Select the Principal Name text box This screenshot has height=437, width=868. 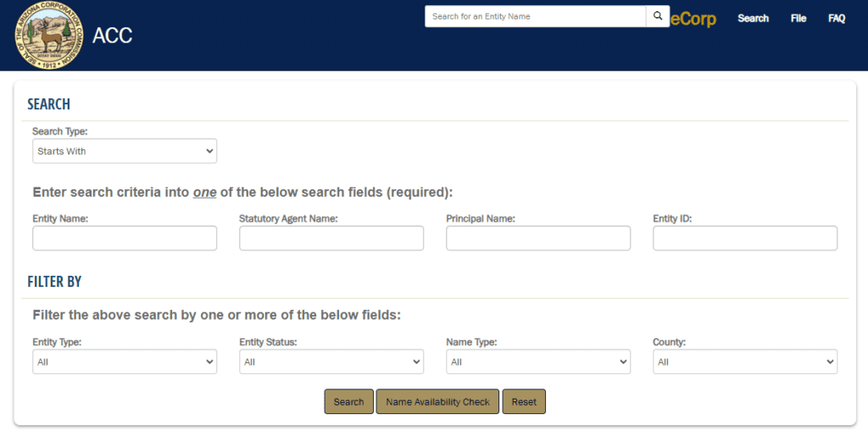[x=538, y=238]
